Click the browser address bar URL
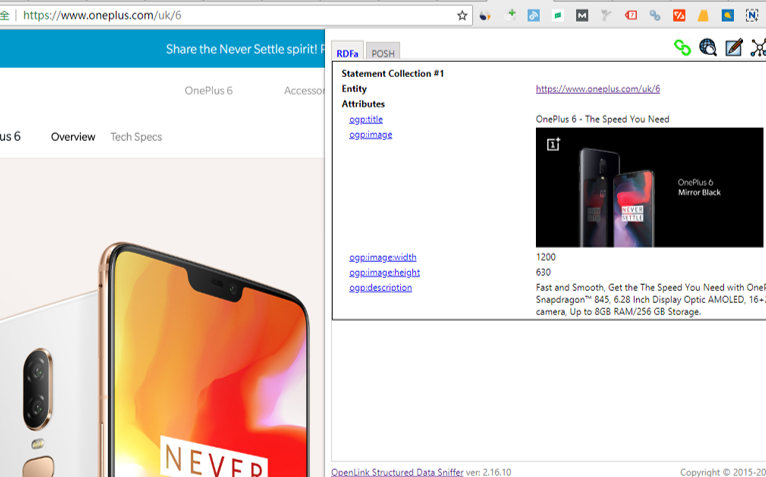This screenshot has width=766, height=477. pos(102,16)
